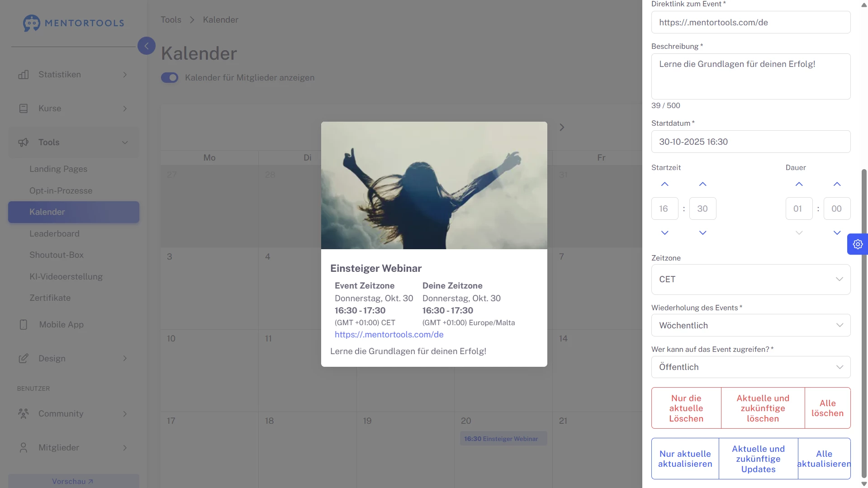Open the Öffentlich access dropdown
868x488 pixels.
click(x=750, y=367)
